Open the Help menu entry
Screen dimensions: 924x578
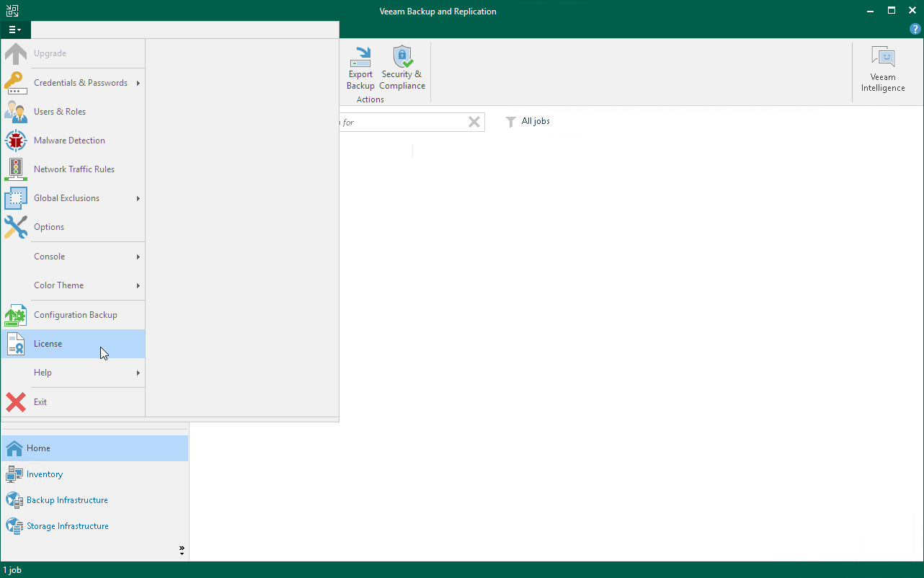click(74, 373)
